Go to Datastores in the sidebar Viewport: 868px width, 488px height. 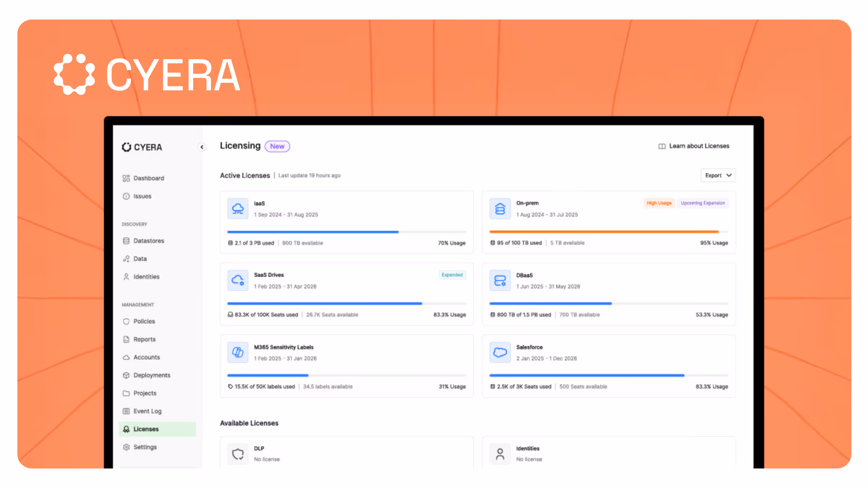pyautogui.click(x=148, y=241)
